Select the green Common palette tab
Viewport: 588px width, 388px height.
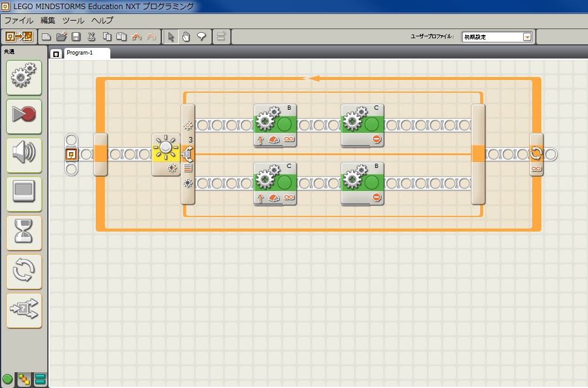[x=7, y=379]
